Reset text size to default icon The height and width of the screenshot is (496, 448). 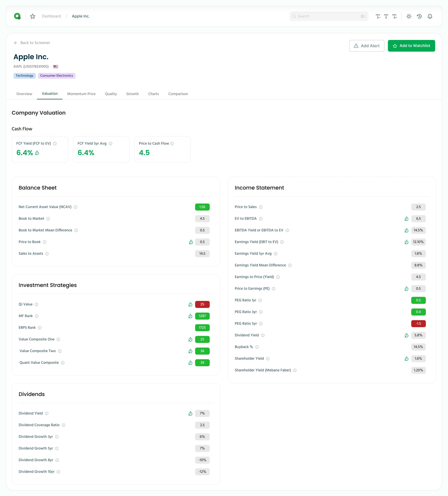pyautogui.click(x=386, y=16)
